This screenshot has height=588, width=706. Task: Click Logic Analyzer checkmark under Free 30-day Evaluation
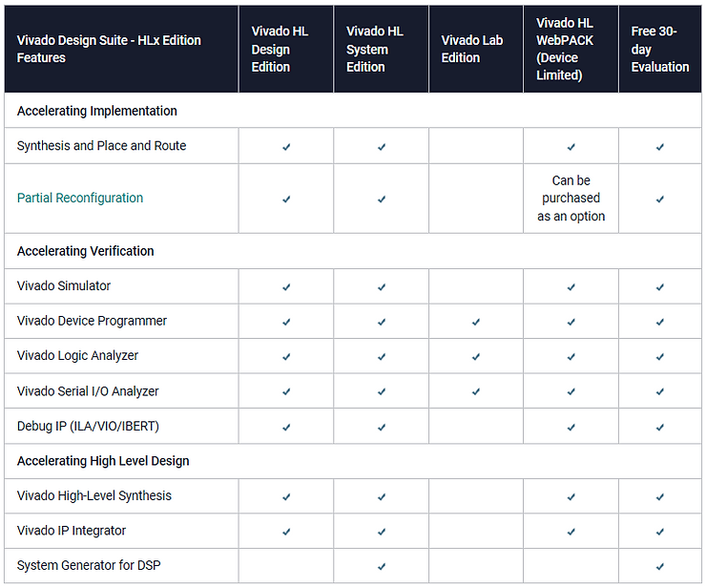(x=660, y=356)
